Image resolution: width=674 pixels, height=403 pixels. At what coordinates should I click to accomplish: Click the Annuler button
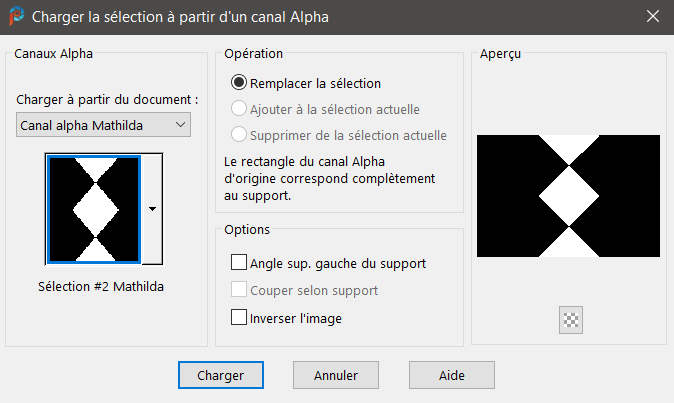coord(336,375)
